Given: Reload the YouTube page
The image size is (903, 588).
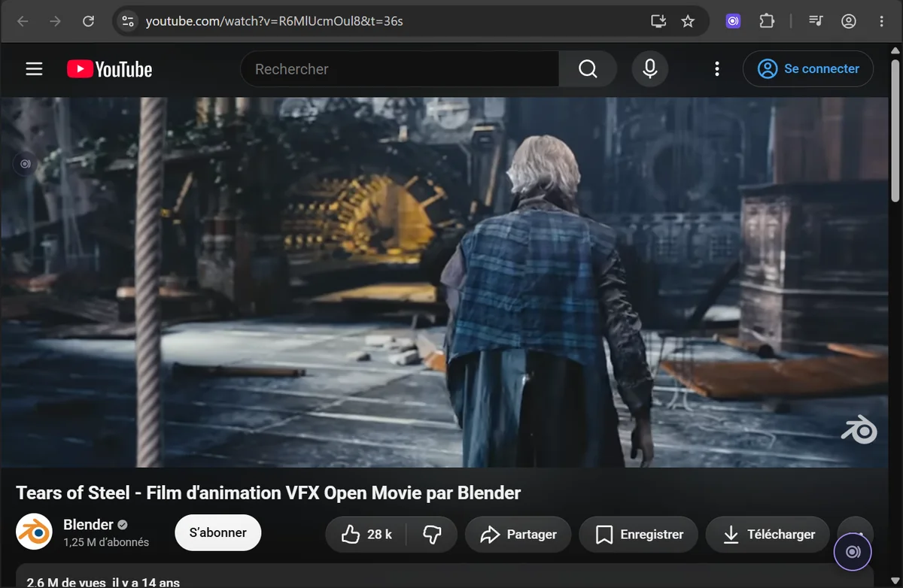Looking at the screenshot, I should click(x=88, y=21).
